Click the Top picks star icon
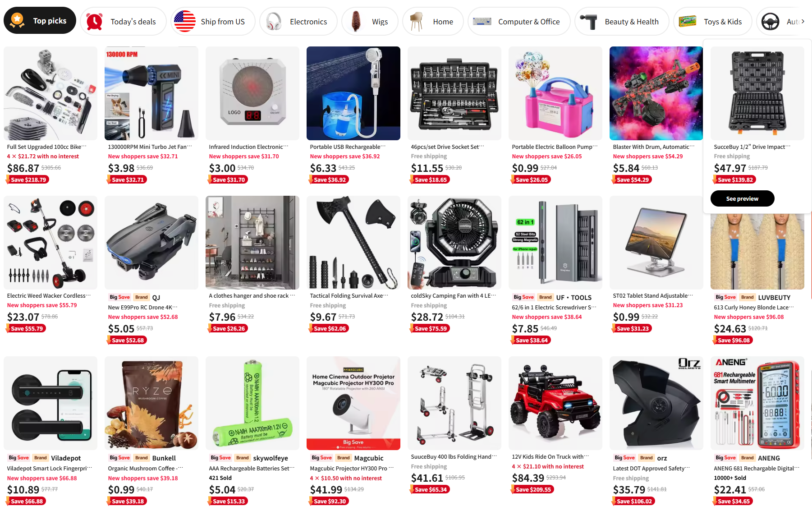 17,20
